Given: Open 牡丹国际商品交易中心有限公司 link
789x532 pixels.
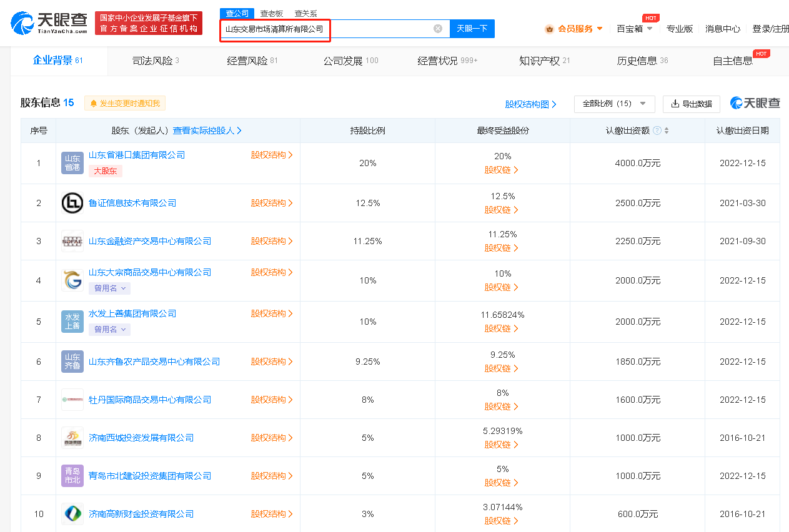Looking at the screenshot, I should pyautogui.click(x=150, y=400).
